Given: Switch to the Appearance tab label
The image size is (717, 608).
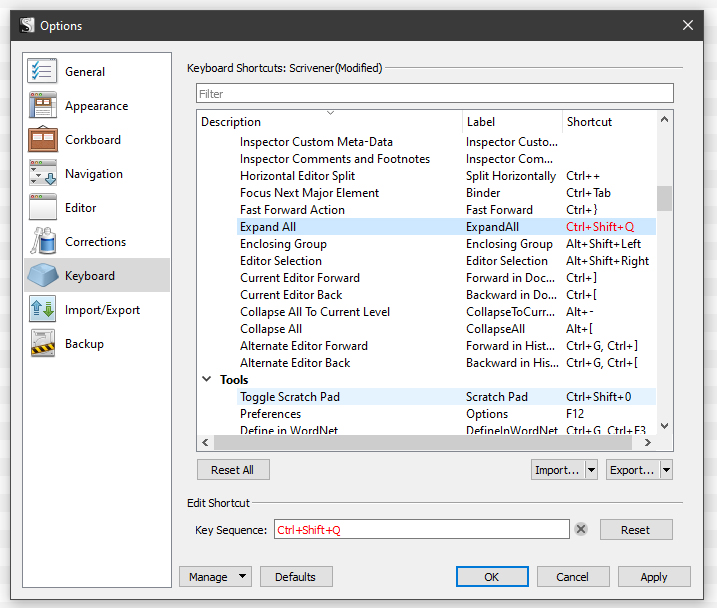Looking at the screenshot, I should point(96,106).
